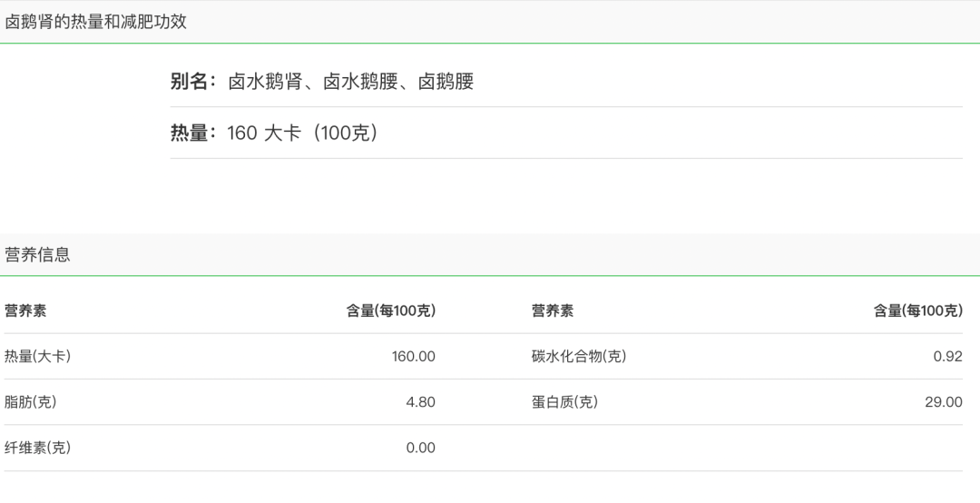This screenshot has height=503, width=980.
Task: Click the 29.00 protein value cell
Action: [x=944, y=402]
